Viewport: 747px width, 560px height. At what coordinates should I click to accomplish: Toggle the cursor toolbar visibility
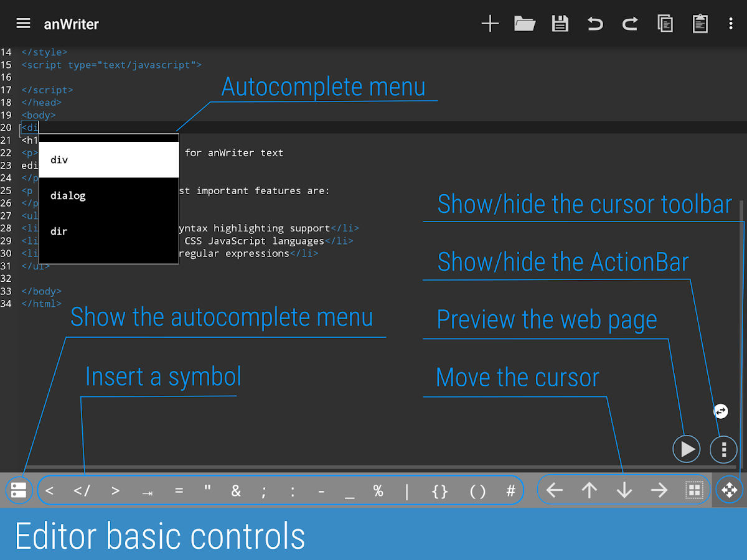point(729,490)
